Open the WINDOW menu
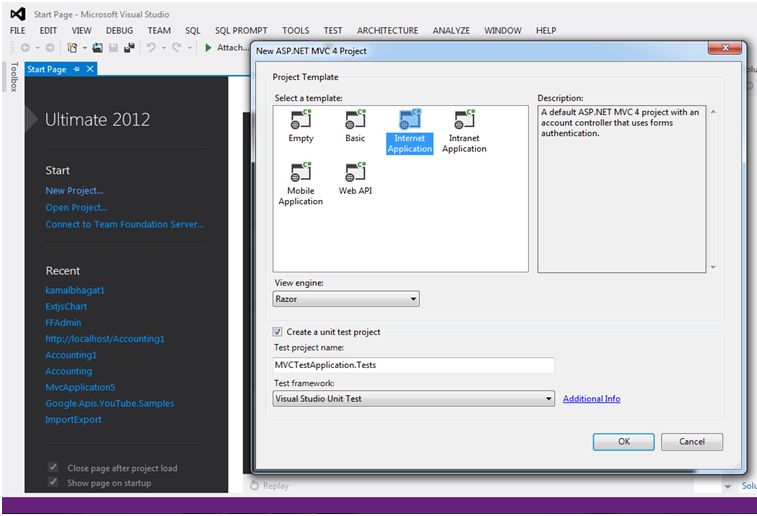 click(503, 30)
